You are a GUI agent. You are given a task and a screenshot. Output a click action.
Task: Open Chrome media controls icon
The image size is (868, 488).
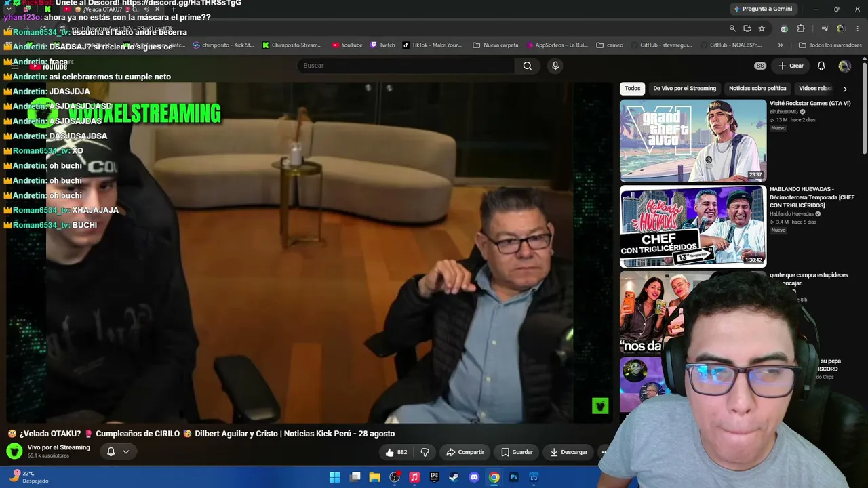tap(825, 28)
